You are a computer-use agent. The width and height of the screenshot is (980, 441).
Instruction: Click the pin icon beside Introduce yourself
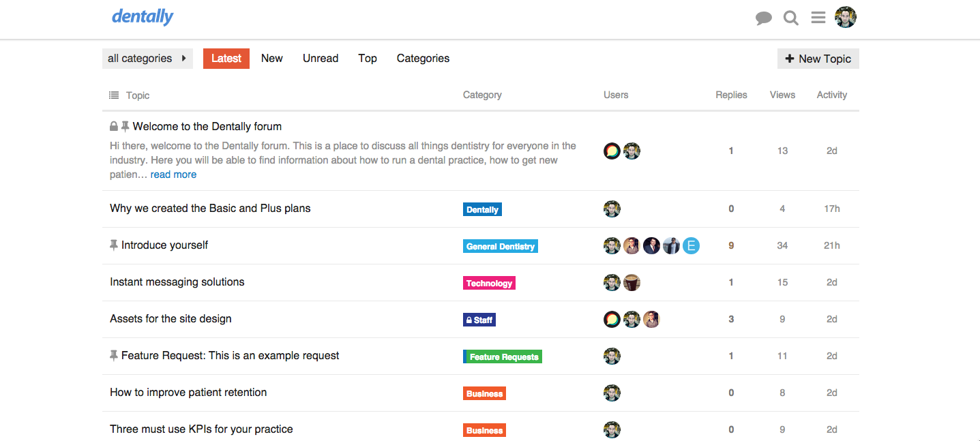(114, 245)
